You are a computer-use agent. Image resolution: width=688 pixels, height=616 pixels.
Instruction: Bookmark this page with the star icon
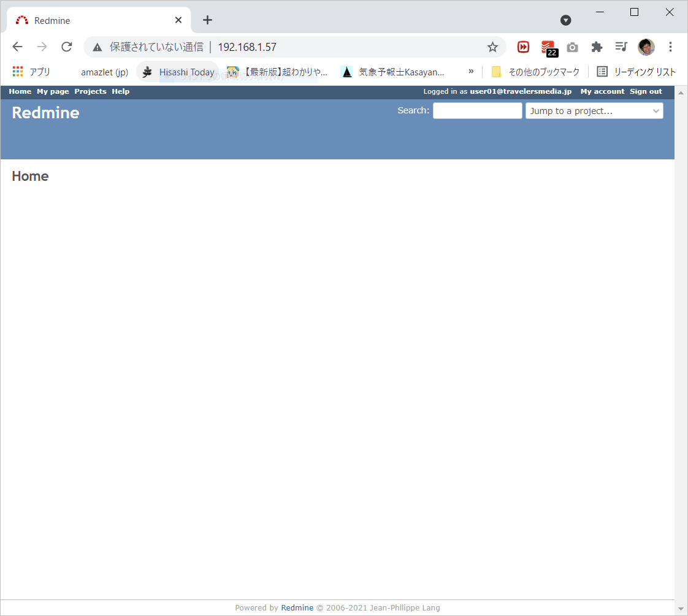492,47
